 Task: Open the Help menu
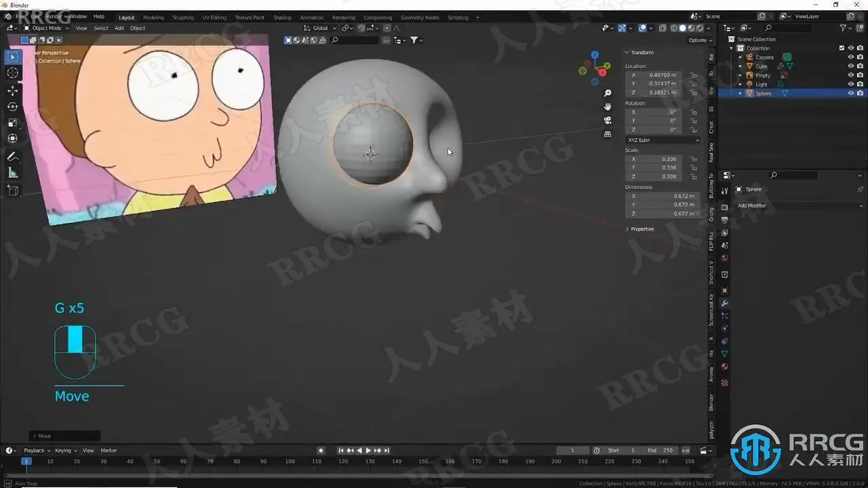(98, 16)
